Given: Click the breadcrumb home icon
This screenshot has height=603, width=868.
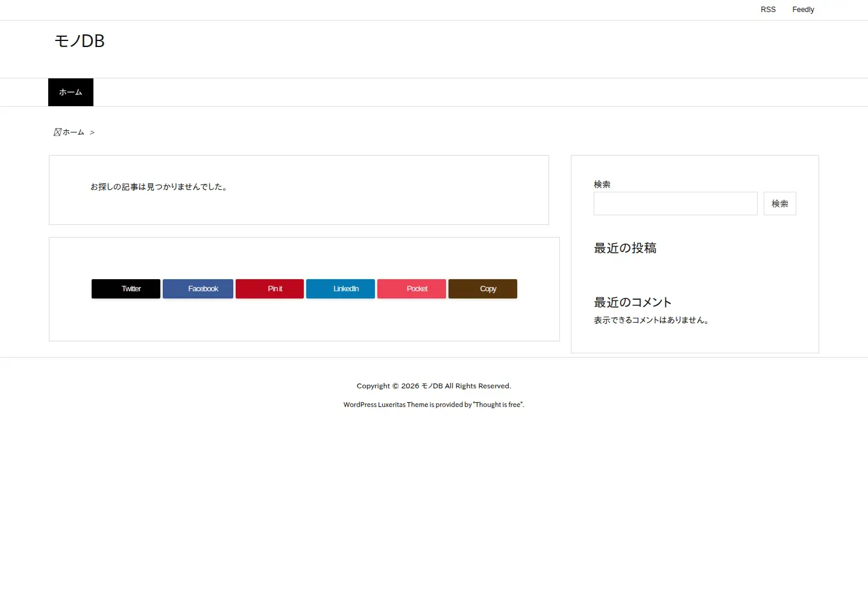Looking at the screenshot, I should [x=57, y=132].
